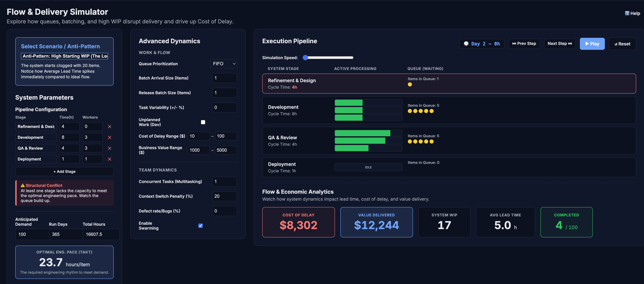
Task: Click the Defect rate/Bugs input field
Action: 224,211
